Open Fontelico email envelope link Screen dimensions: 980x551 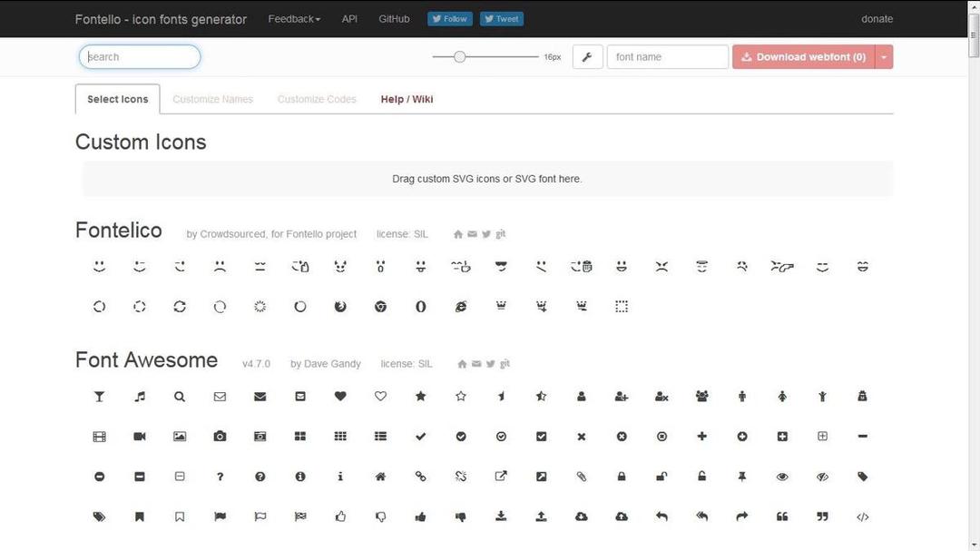(473, 234)
